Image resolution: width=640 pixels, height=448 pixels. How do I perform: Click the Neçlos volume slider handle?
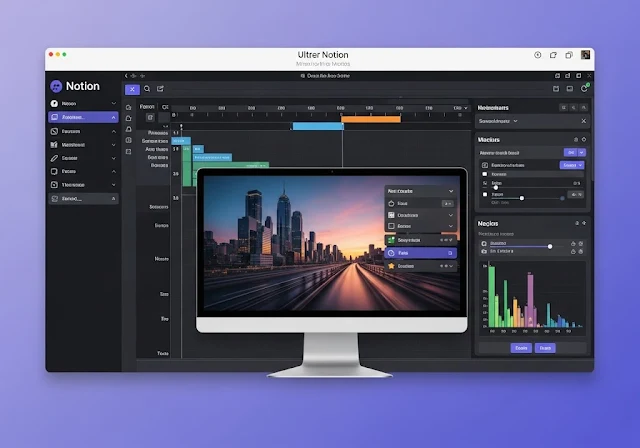(550, 246)
